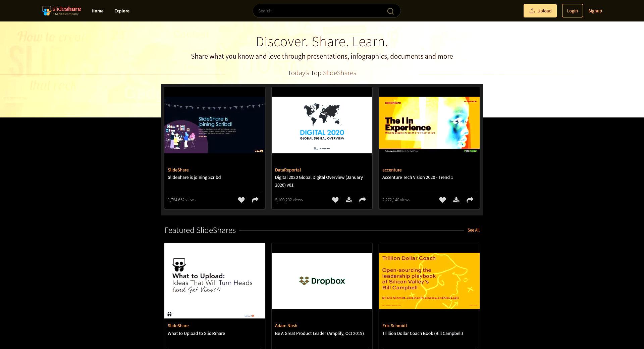This screenshot has width=644, height=349.
Task: Click the SlideShare logo
Action: pyautogui.click(x=61, y=11)
